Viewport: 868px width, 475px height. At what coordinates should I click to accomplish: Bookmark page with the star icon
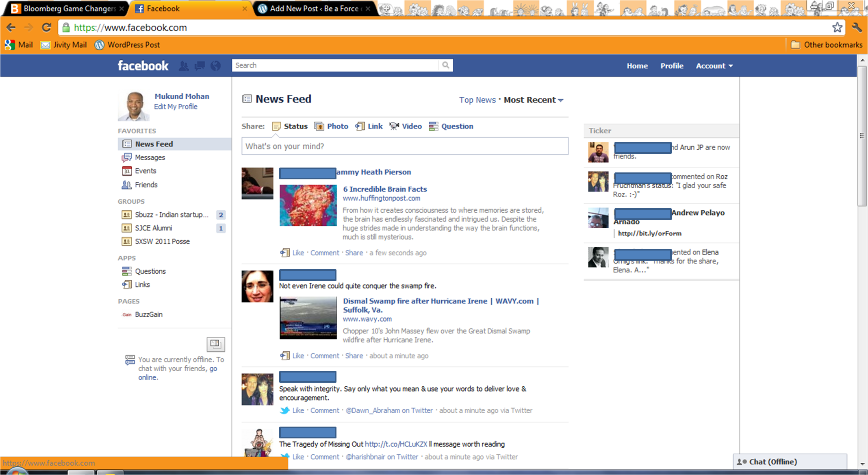[x=837, y=28]
